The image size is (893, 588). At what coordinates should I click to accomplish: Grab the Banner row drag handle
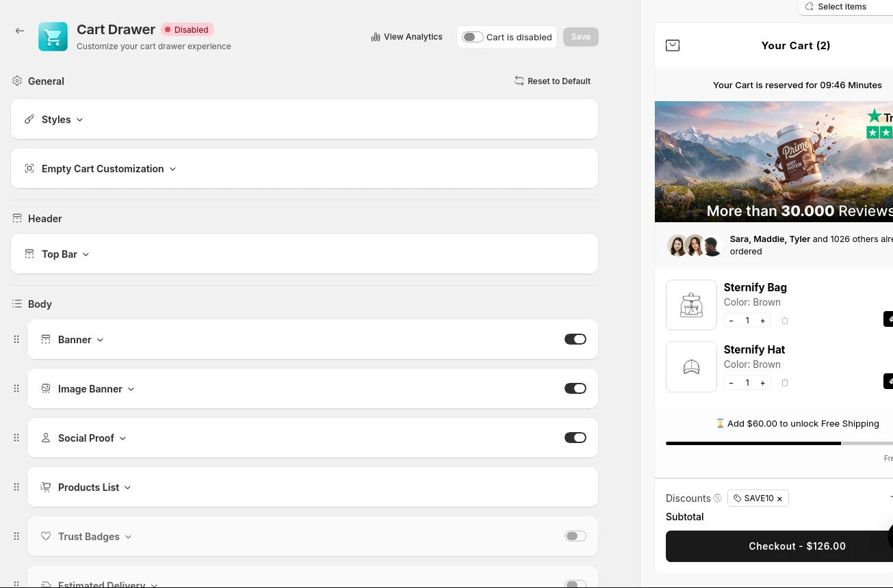tap(16, 340)
